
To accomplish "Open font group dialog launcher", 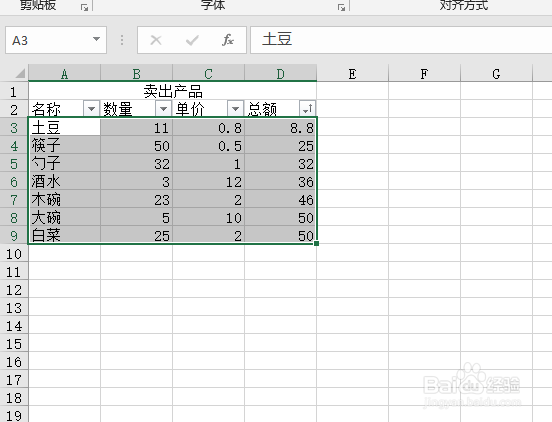I will point(341,7).
